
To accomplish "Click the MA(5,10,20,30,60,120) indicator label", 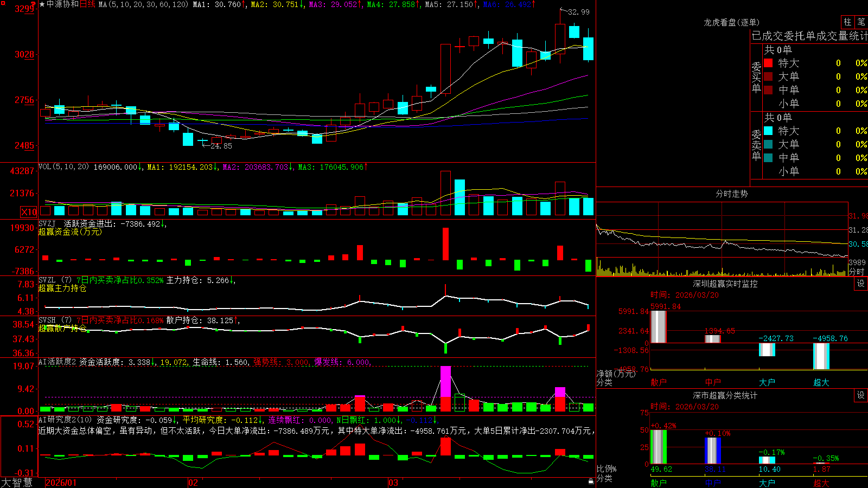I will click(144, 4).
